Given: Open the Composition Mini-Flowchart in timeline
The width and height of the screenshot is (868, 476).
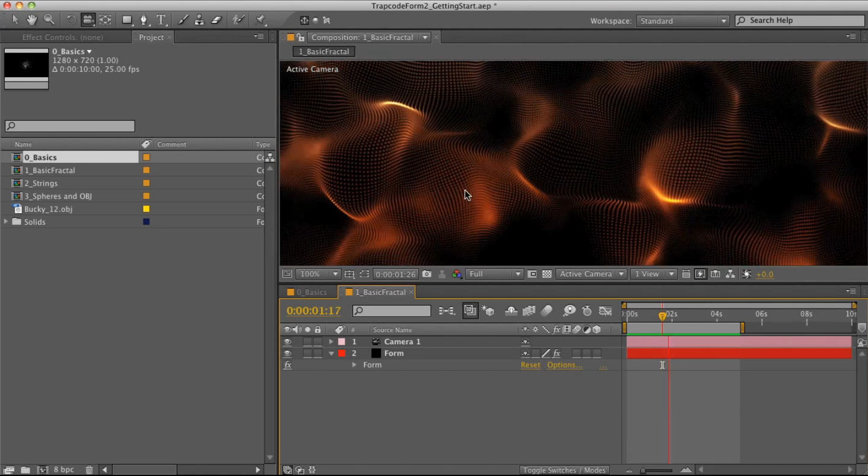Looking at the screenshot, I should (x=447, y=311).
